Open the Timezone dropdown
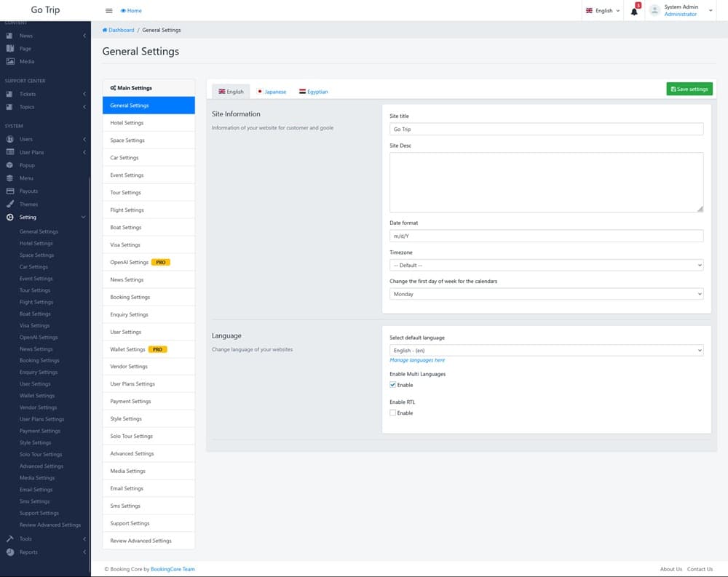 (x=546, y=266)
